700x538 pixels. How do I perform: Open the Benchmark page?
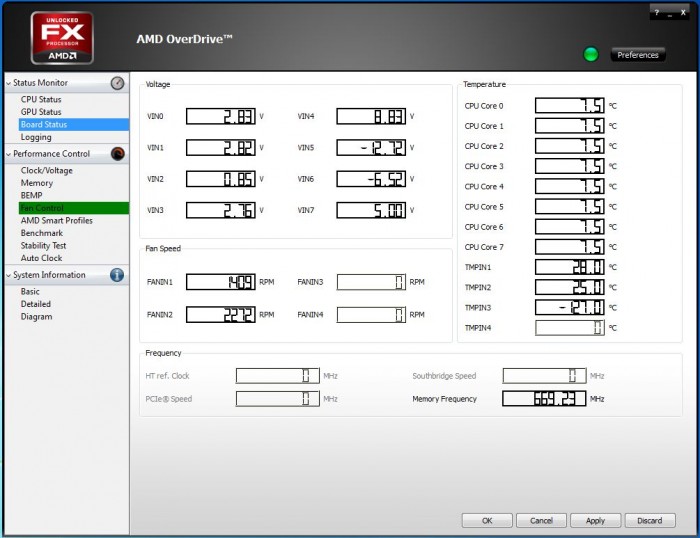coord(42,233)
